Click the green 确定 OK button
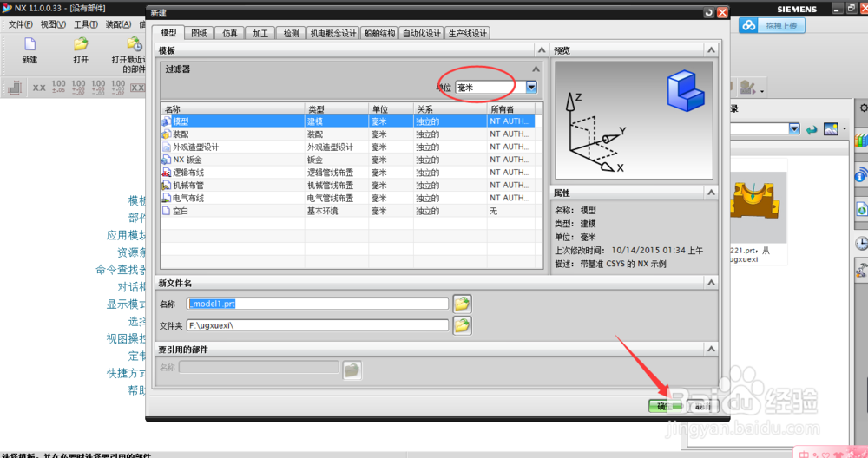The width and height of the screenshot is (868, 458). pyautogui.click(x=665, y=407)
